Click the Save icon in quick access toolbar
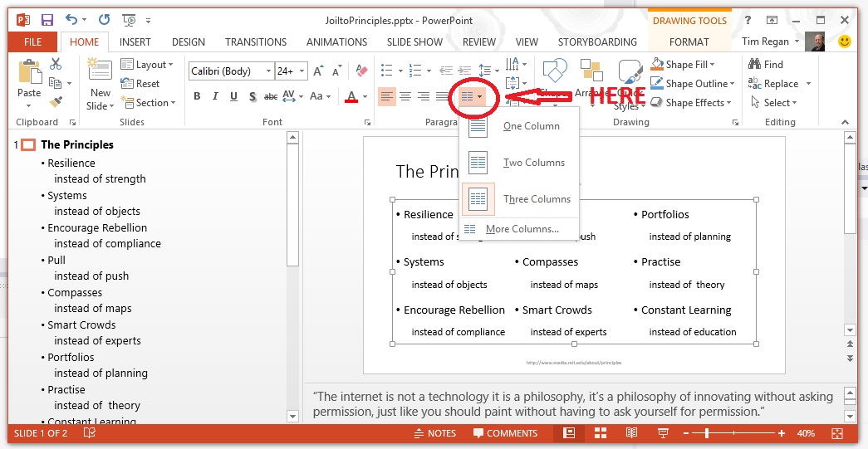 coord(47,21)
